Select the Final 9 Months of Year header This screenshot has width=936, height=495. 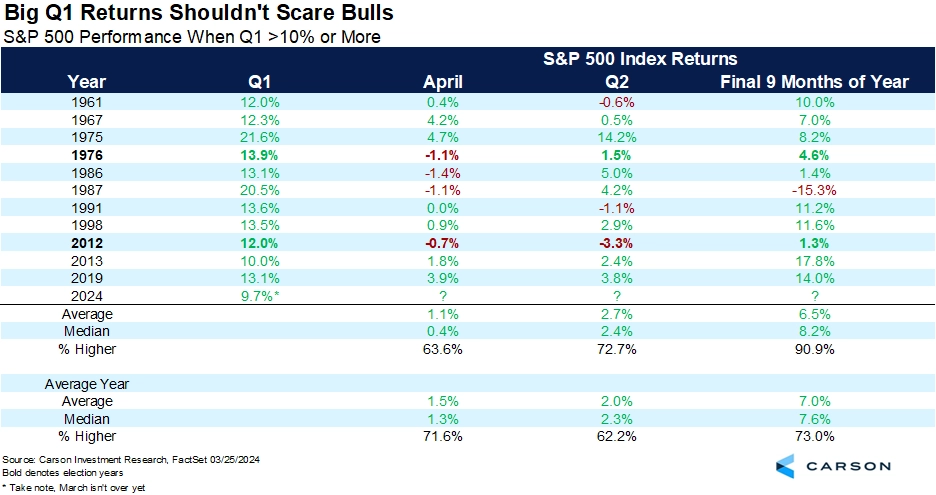(814, 82)
